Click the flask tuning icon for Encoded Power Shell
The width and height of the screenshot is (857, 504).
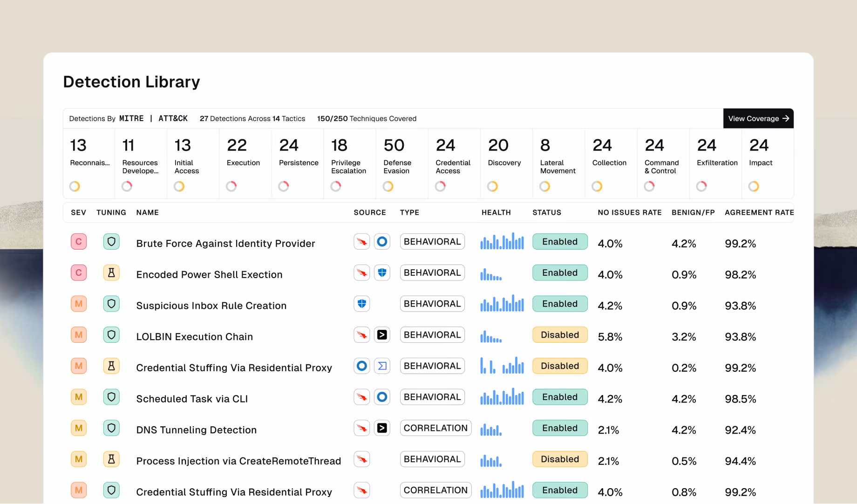(111, 272)
